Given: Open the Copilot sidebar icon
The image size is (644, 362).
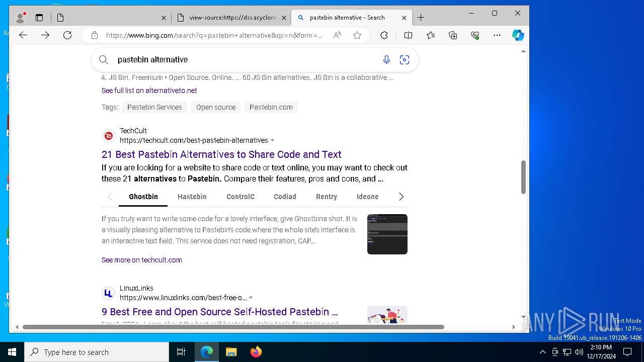Looking at the screenshot, I should pyautogui.click(x=518, y=35).
